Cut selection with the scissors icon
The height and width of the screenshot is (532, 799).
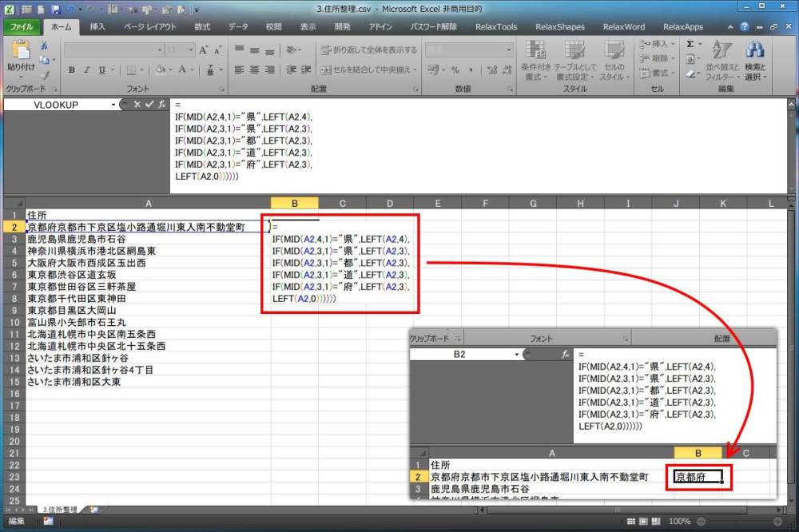[44, 46]
